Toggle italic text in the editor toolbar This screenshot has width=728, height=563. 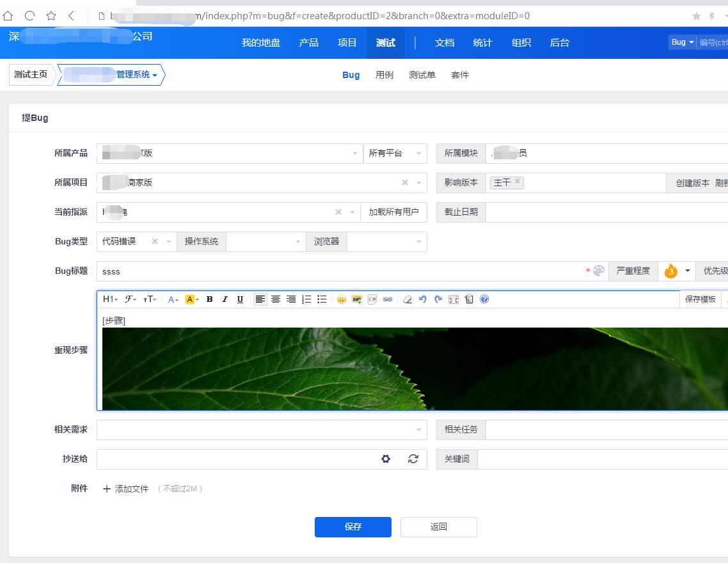(225, 299)
